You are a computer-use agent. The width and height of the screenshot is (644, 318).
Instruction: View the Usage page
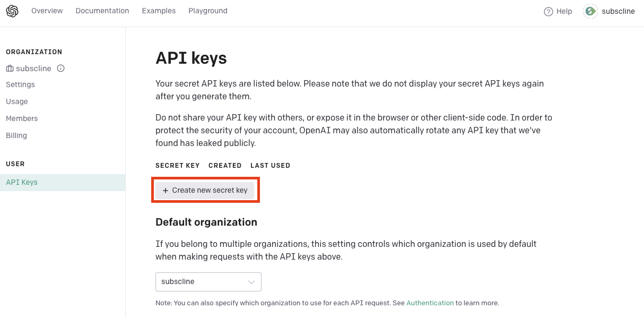click(x=17, y=102)
